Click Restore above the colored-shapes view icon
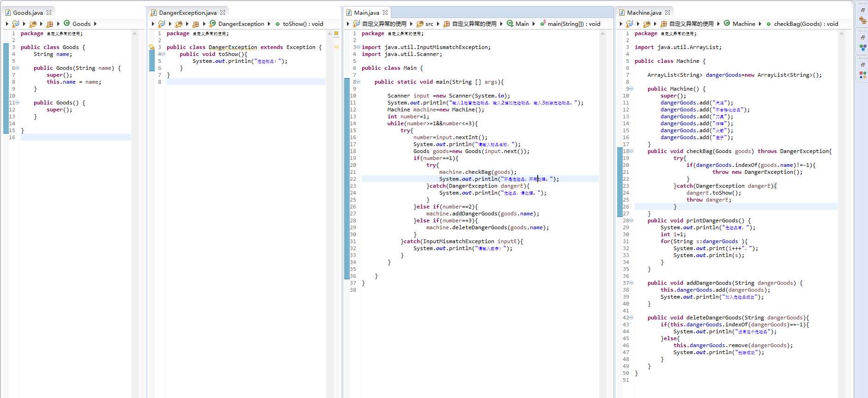This screenshot has height=398, width=868. (862, 64)
